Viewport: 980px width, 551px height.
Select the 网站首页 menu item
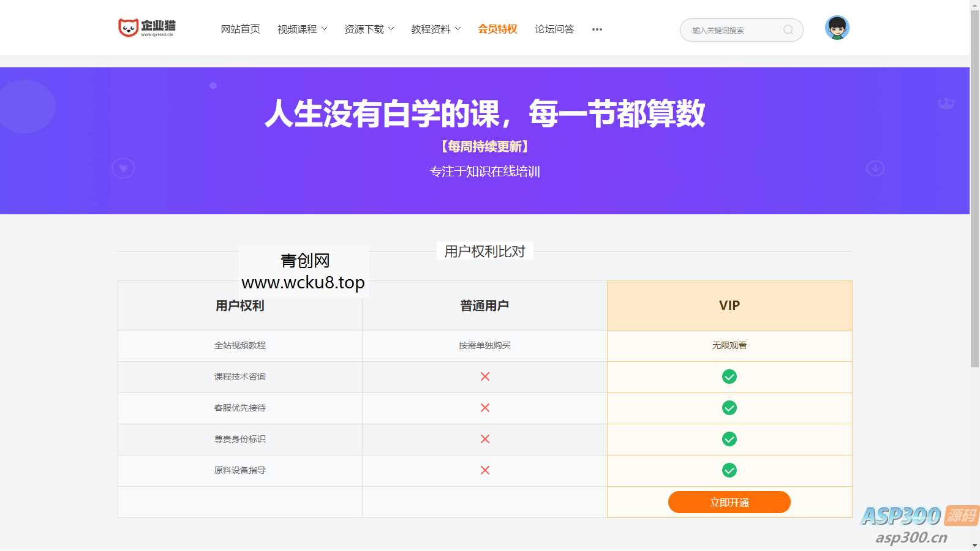pos(239,29)
